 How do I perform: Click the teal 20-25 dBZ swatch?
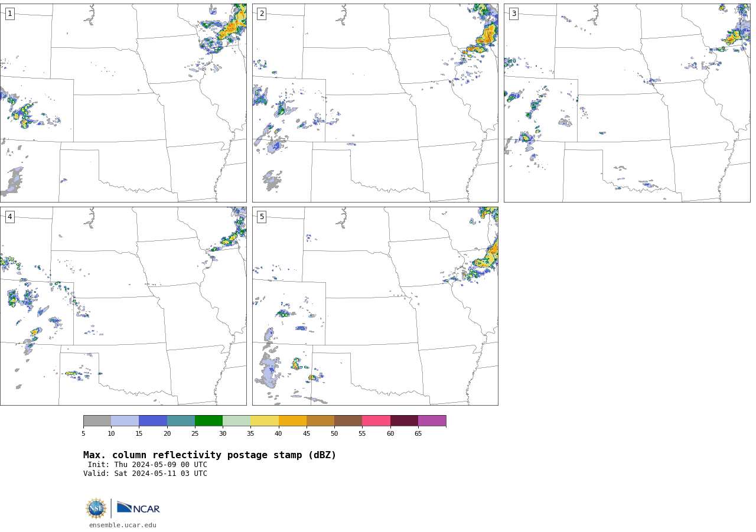(181, 420)
